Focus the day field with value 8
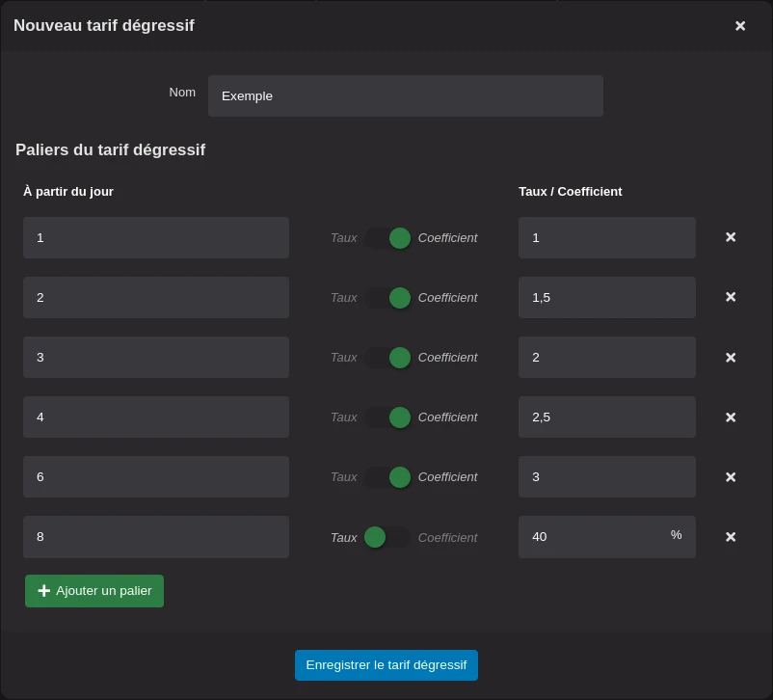 click(156, 537)
